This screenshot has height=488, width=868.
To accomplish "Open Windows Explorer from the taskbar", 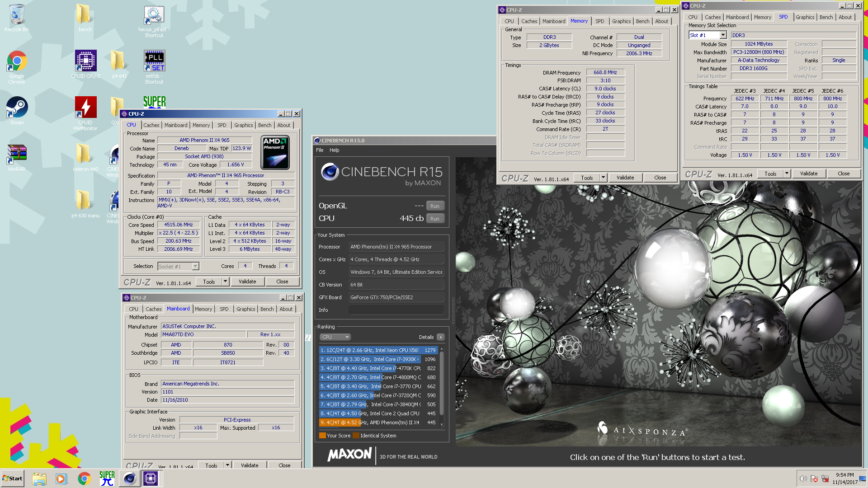I will click(x=39, y=479).
